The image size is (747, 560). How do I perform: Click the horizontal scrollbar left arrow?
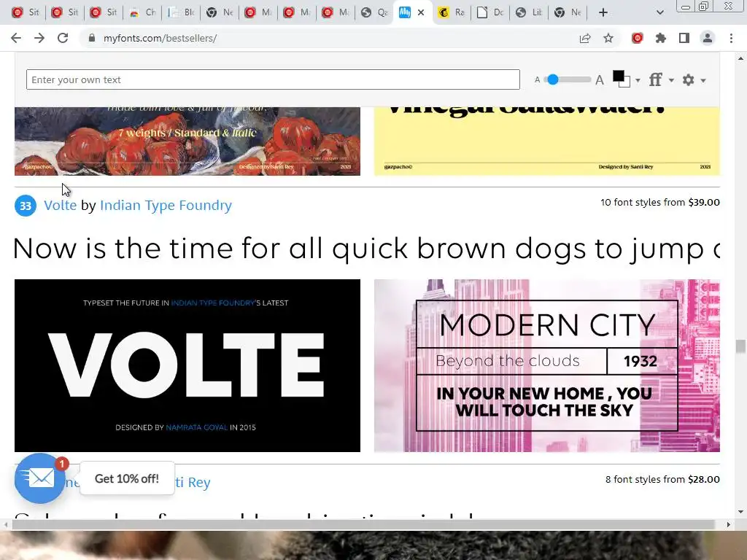pos(5,525)
